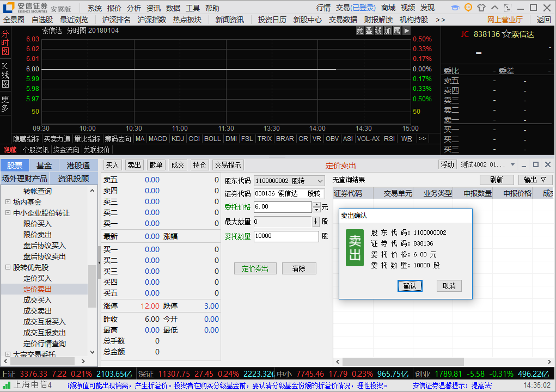Collapse the 股转优先股 tree node
This screenshot has height=392, width=556.
(x=8, y=267)
